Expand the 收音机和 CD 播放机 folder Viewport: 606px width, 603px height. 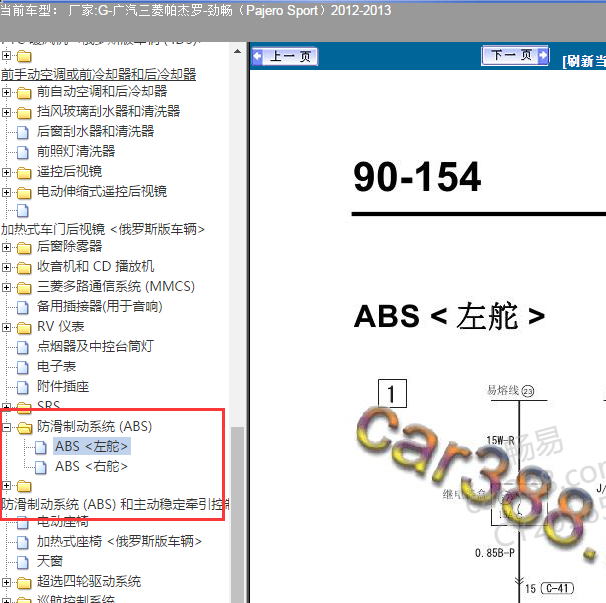tap(6, 267)
